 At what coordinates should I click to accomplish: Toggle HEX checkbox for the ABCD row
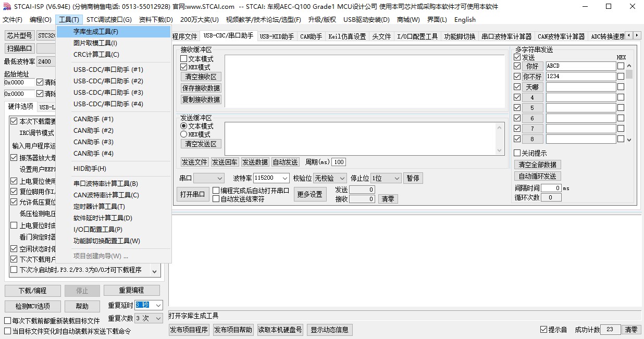pos(621,66)
